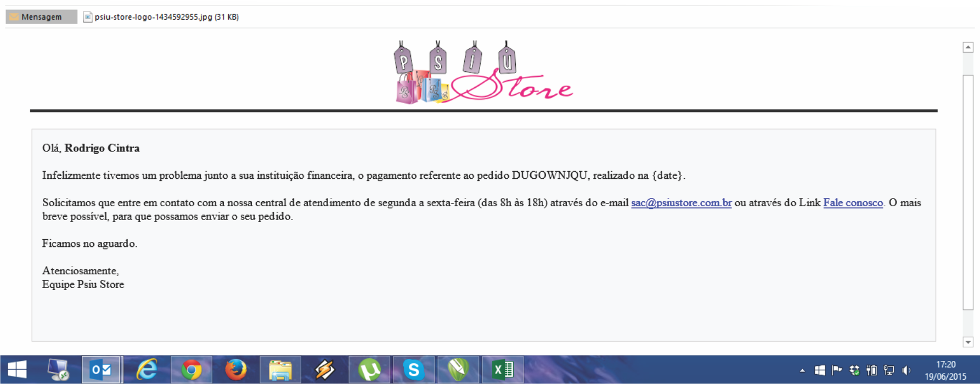Viewport: 980px width, 384px height.
Task: Open attachment psiu-store-logo-1434592955.jpg
Action: 161,17
